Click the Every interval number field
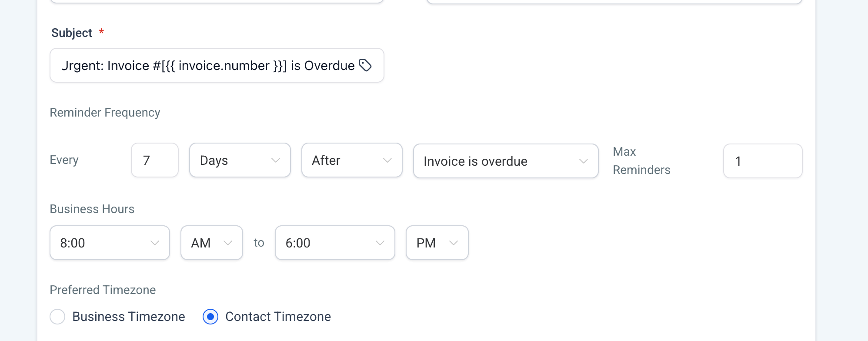 point(155,160)
